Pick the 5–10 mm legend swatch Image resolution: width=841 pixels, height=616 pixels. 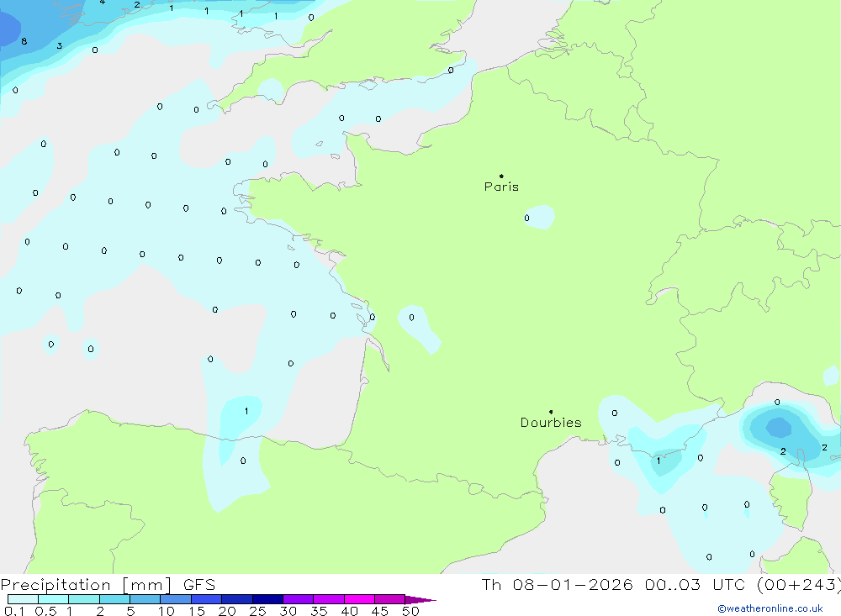[x=145, y=599]
